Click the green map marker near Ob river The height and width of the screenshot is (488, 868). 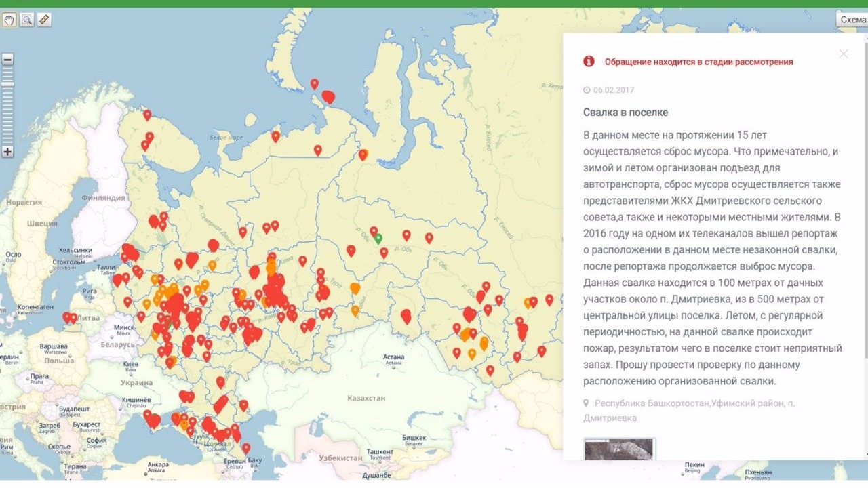[x=378, y=238]
